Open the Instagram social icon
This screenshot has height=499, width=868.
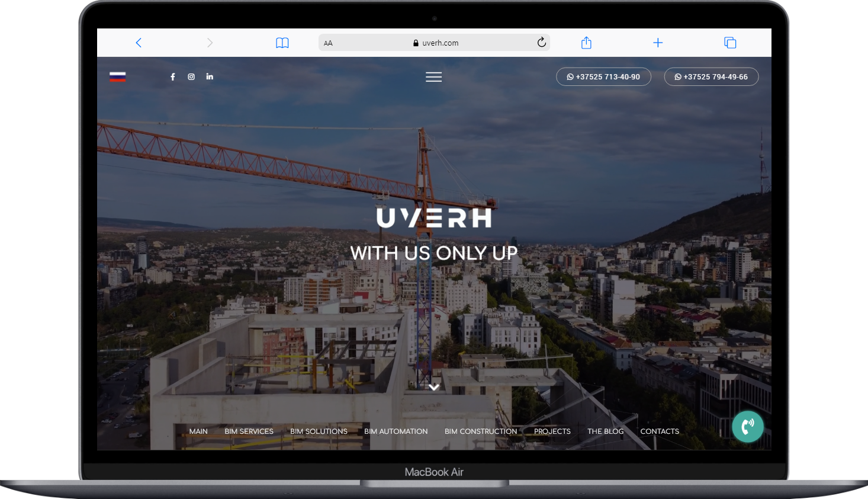coord(191,76)
